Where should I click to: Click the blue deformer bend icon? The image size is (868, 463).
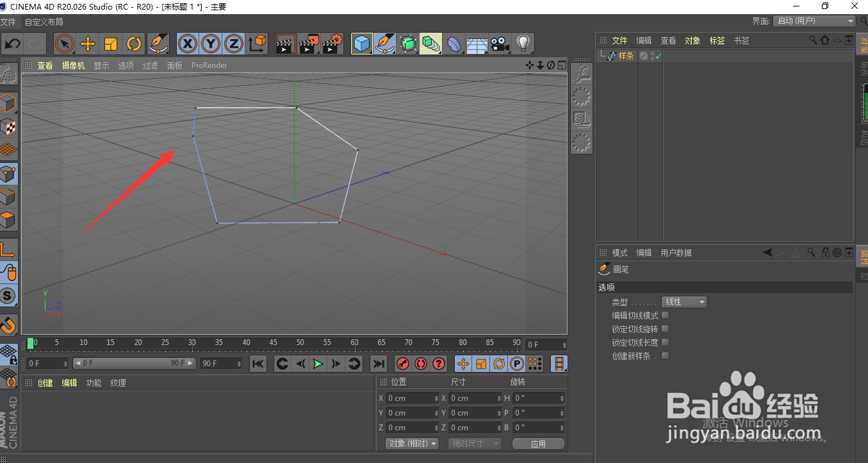pyautogui.click(x=454, y=44)
